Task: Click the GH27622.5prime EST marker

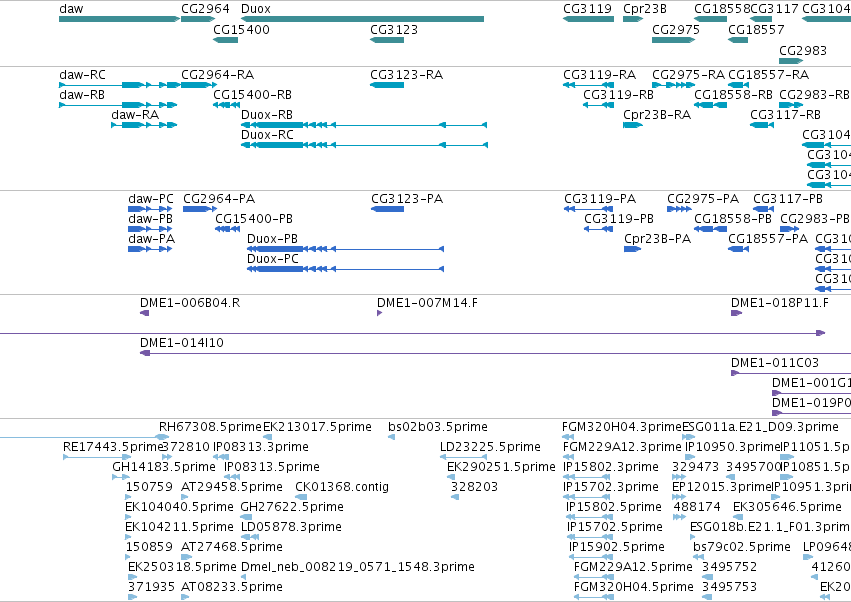Action: click(x=246, y=517)
